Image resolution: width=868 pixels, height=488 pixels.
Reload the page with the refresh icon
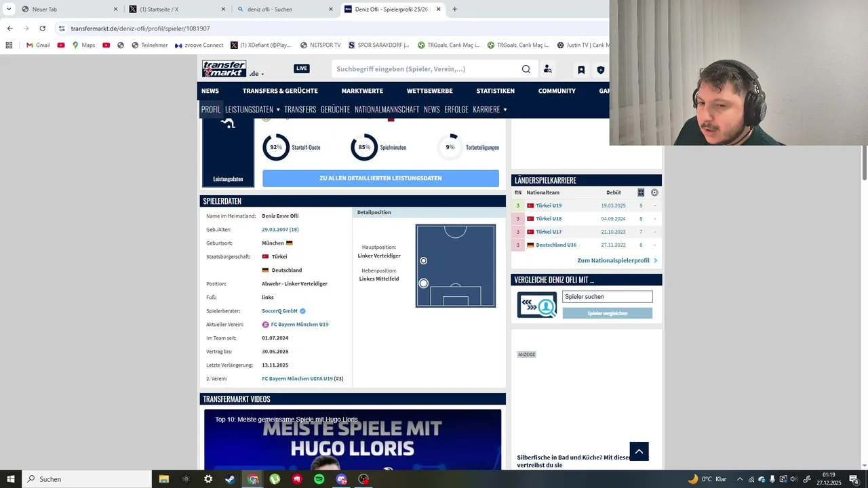(x=42, y=28)
